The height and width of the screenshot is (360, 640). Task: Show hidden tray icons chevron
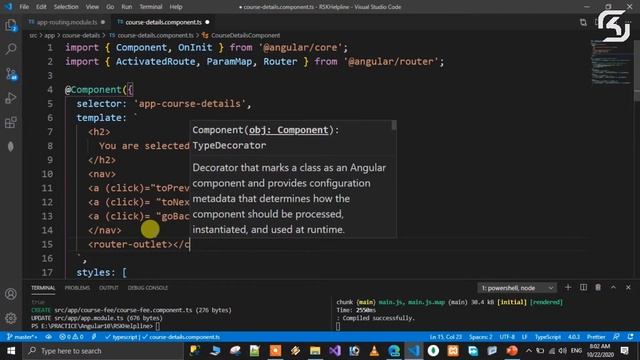click(x=529, y=351)
